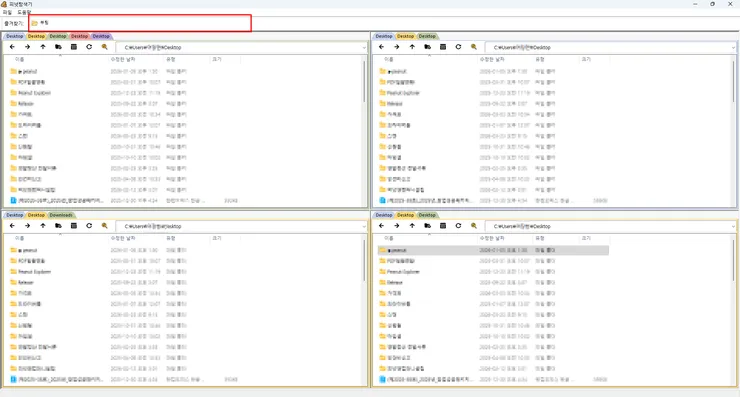The width and height of the screenshot is (740, 397).
Task: Open the first menu in the menu bar
Action: (x=7, y=12)
